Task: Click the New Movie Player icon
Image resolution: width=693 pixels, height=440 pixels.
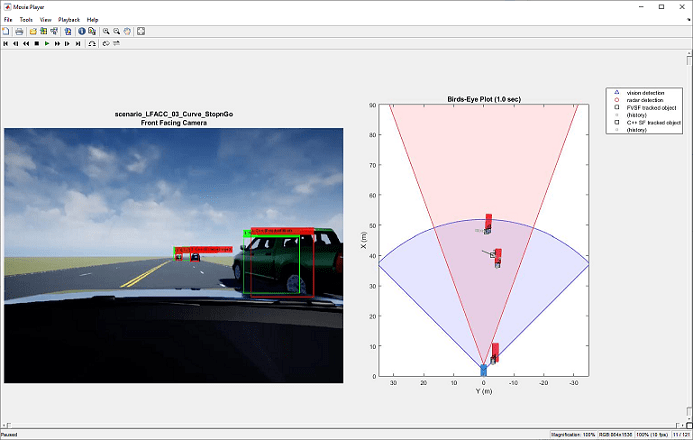Action: tap(6, 31)
